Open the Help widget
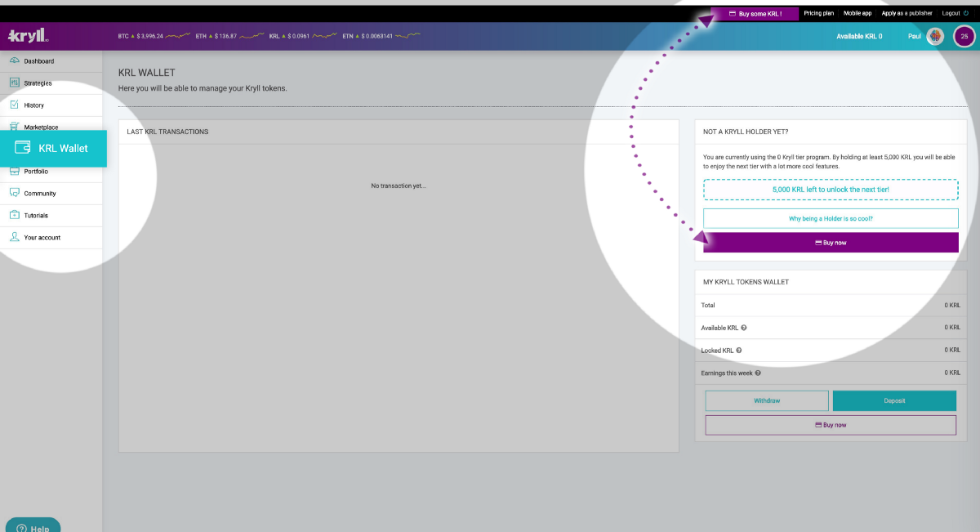This screenshot has height=532, width=980. [33, 525]
